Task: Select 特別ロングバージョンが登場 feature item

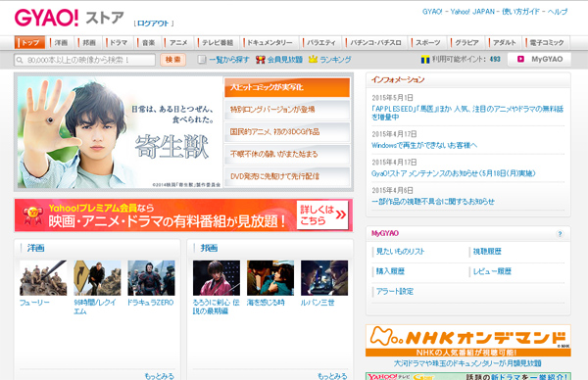Action: click(x=287, y=110)
